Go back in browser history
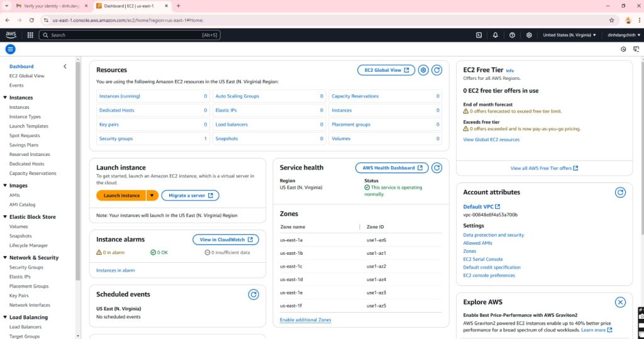 [8, 20]
